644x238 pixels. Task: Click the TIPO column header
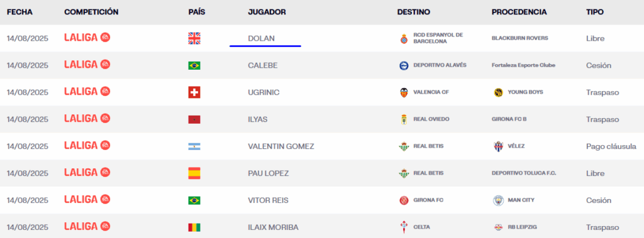pos(595,13)
